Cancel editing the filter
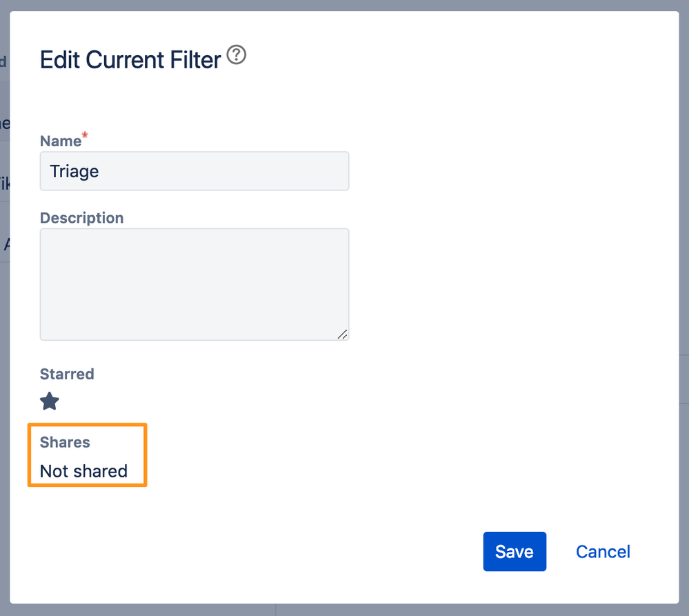689x616 pixels. point(603,552)
